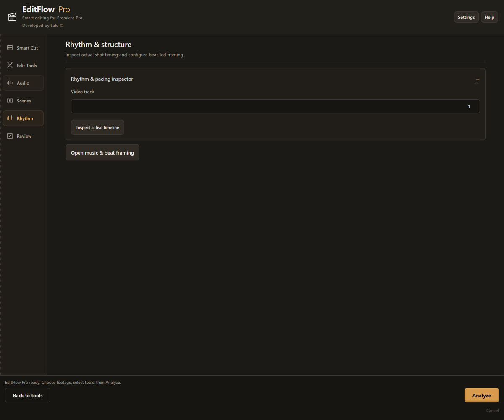Click Inspect active timeline button
The image size is (504, 420).
(x=97, y=127)
